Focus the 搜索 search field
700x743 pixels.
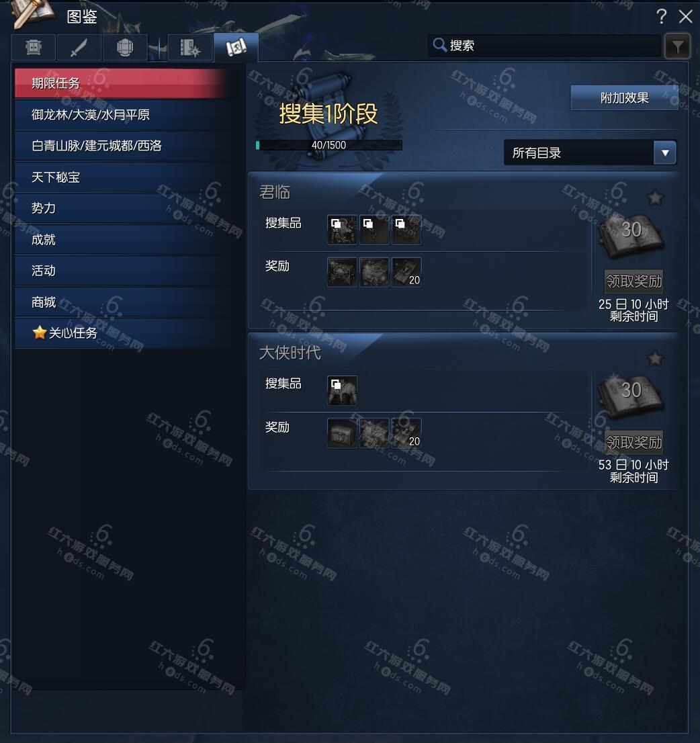[x=545, y=46]
